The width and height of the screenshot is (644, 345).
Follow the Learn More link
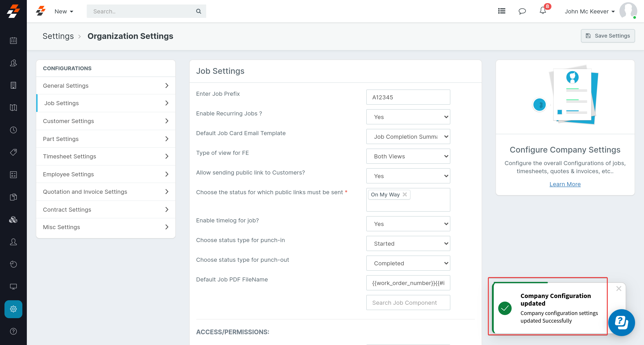(x=565, y=184)
